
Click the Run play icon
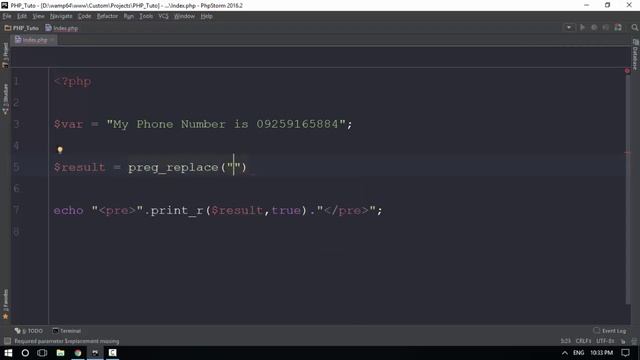pyautogui.click(x=582, y=28)
